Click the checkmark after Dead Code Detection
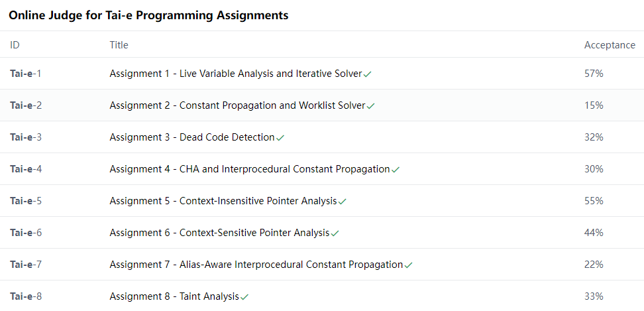644x311 pixels. 280,138
